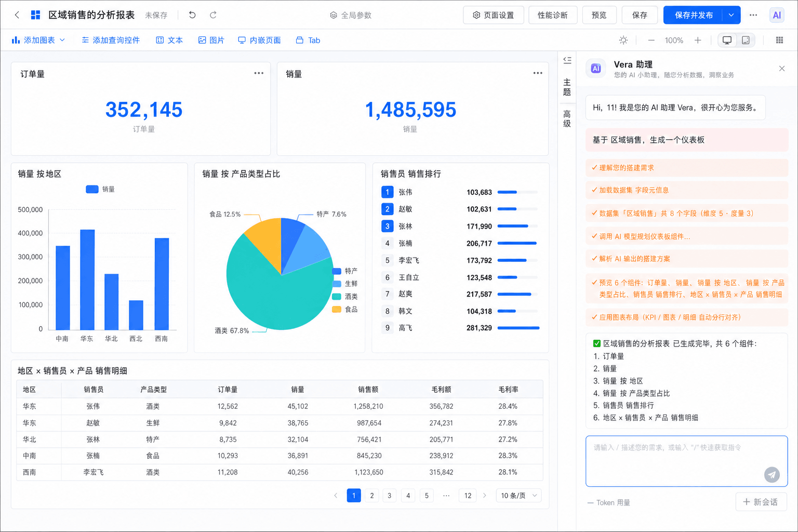This screenshot has width=798, height=532.
Task: Click the 西北 bar in the bar chart
Action: point(136,315)
